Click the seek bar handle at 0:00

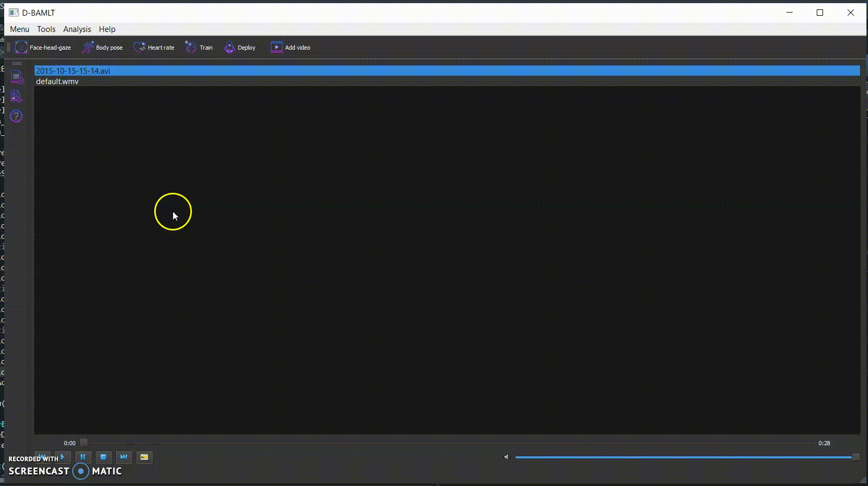[84, 443]
